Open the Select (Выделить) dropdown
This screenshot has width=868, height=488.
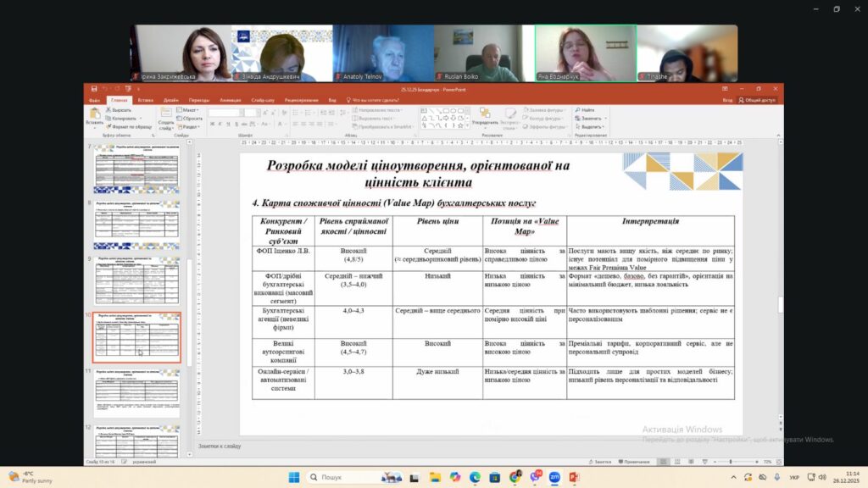coord(591,127)
